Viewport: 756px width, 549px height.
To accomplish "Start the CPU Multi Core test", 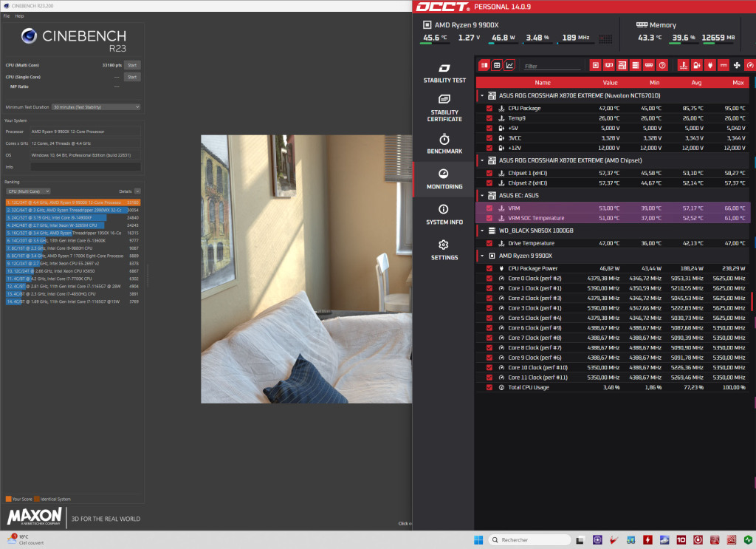I will pos(132,65).
